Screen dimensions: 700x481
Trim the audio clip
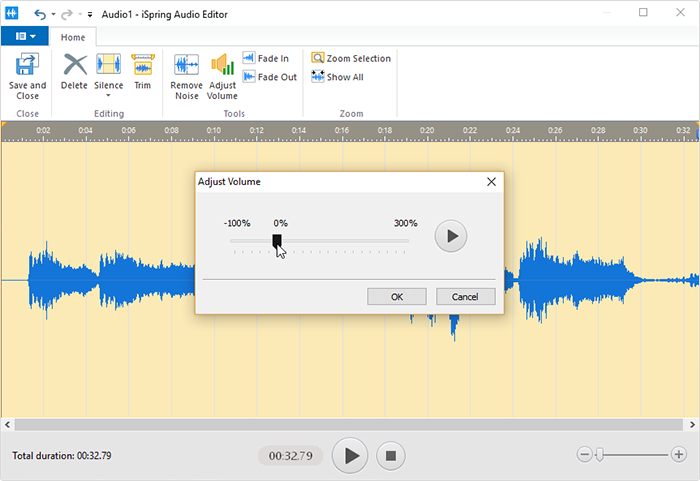(143, 71)
